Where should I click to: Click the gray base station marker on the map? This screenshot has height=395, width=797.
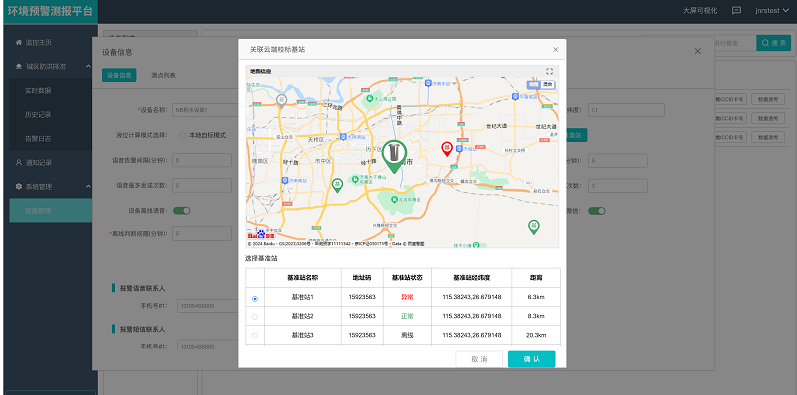coord(281,100)
